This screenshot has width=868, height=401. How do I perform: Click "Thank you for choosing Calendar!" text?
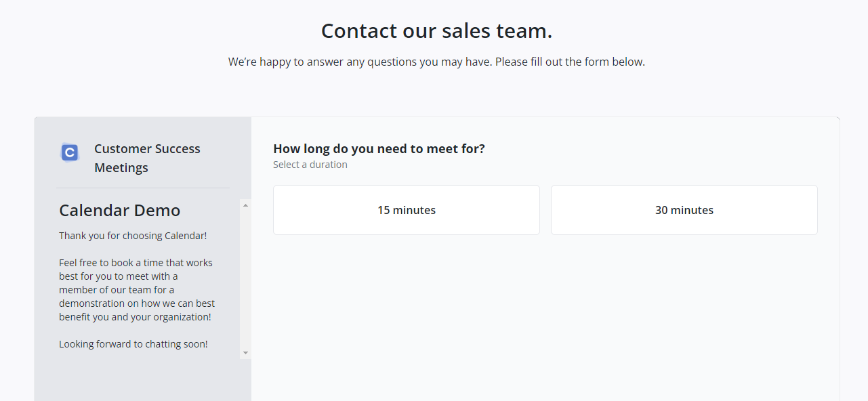[133, 236]
